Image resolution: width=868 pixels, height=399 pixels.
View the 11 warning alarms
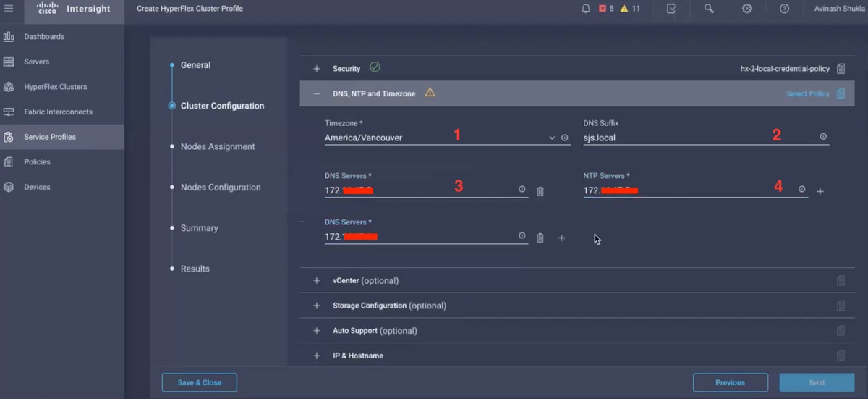[x=630, y=9]
